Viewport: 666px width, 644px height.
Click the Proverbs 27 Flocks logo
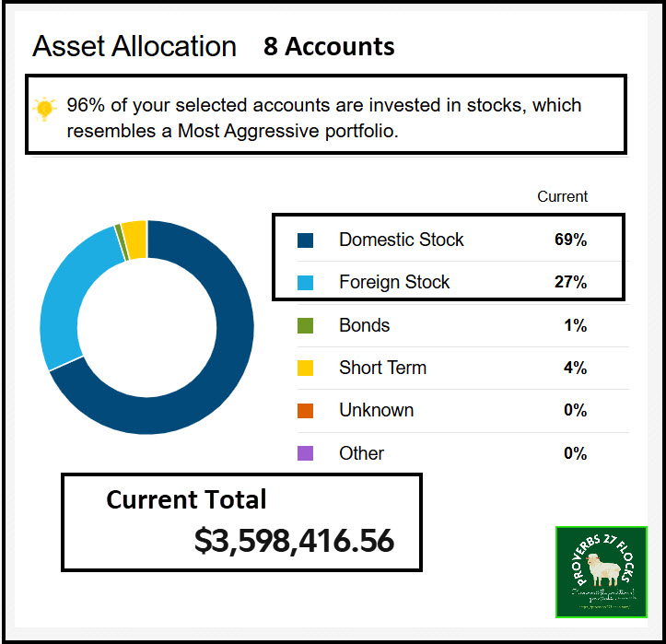[603, 571]
